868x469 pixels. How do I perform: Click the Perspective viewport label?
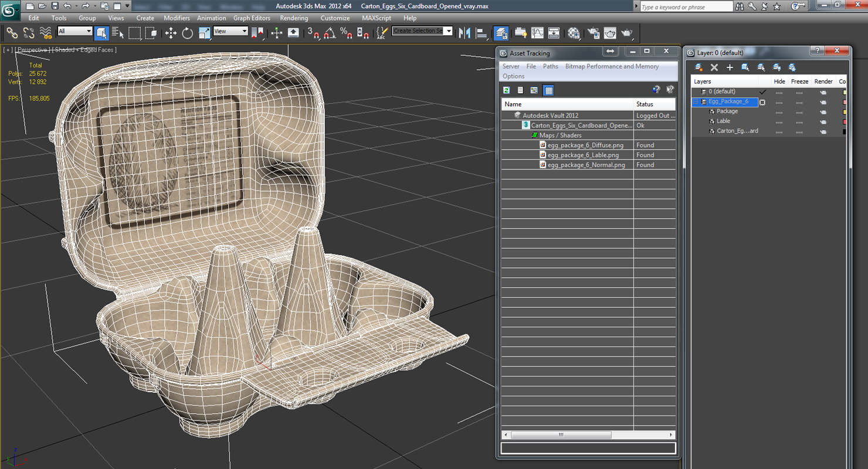[x=33, y=50]
